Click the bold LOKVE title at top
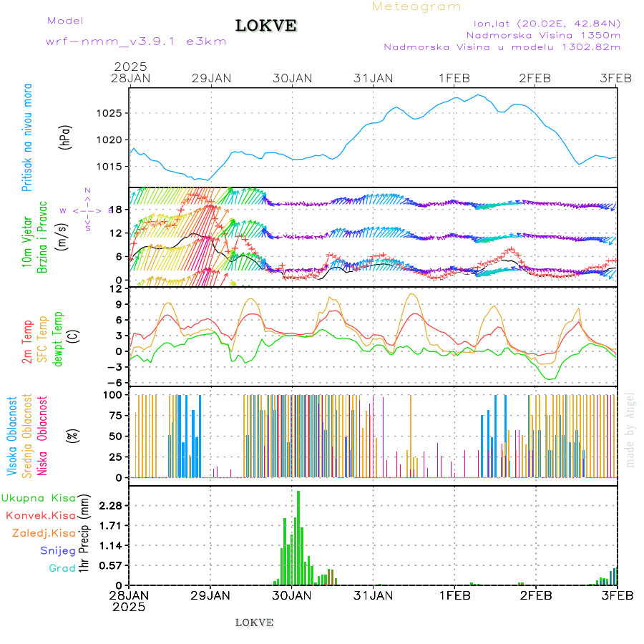644x644 pixels. pos(266,26)
